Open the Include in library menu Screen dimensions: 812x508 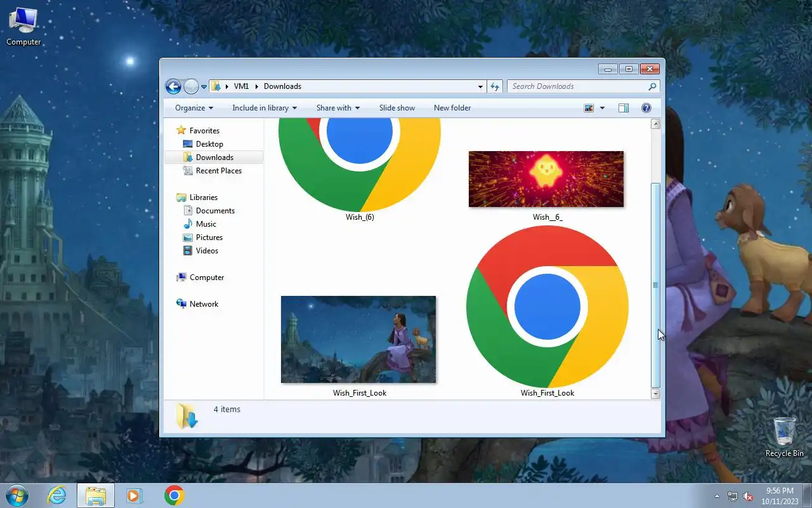pyautogui.click(x=265, y=108)
